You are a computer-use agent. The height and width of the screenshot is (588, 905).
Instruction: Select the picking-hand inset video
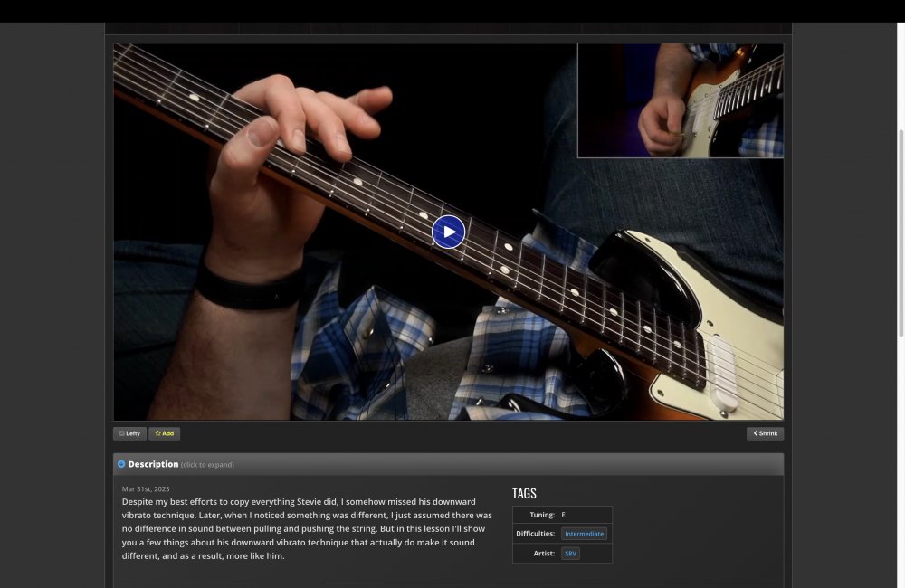point(680,100)
